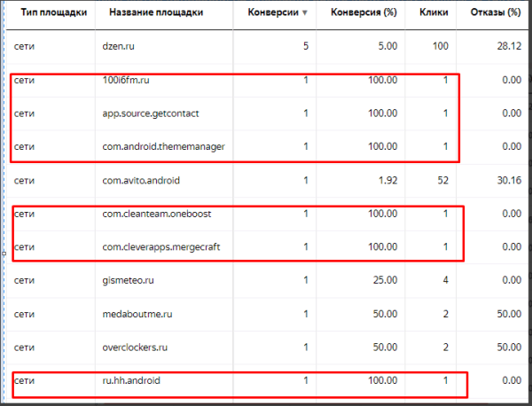Select the dzen.ru placement name
Image resolution: width=532 pixels, height=406 pixels.
click(x=119, y=46)
